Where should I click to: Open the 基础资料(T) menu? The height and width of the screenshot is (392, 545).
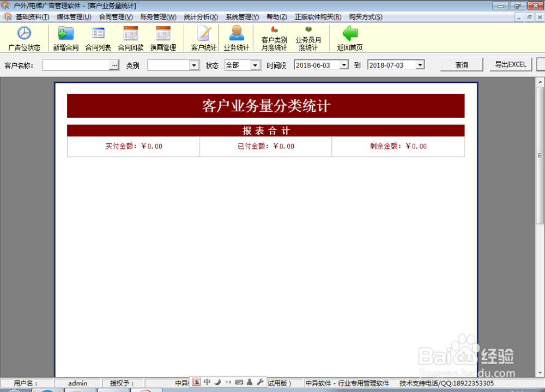[x=32, y=17]
